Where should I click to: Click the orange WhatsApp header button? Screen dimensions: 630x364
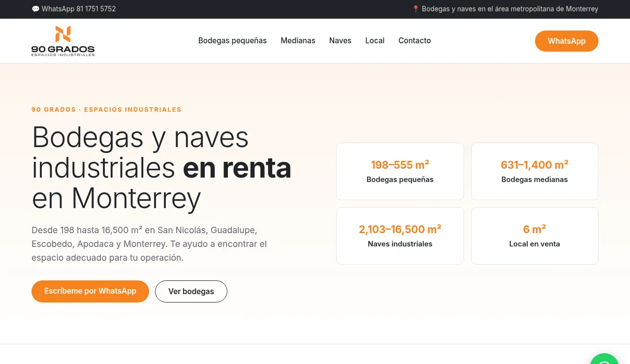567,41
